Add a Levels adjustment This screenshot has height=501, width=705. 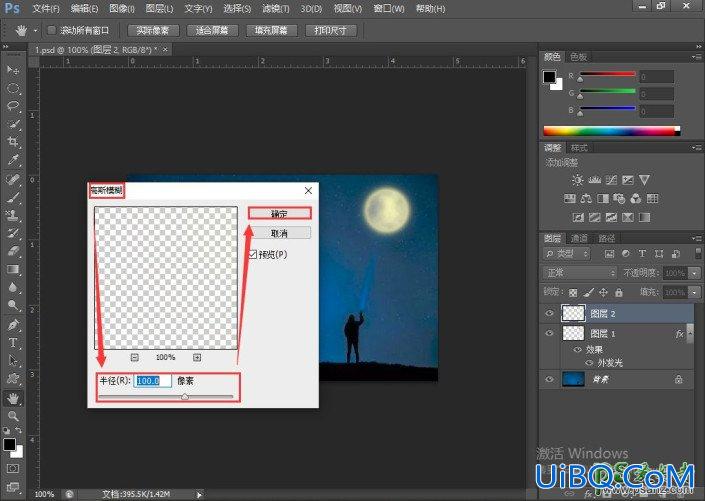pyautogui.click(x=594, y=180)
